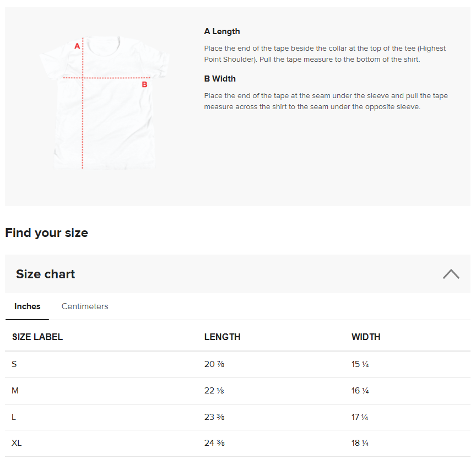Click the Size chart section title
Image resolution: width=476 pixels, height=464 pixels.
pyautogui.click(x=46, y=274)
